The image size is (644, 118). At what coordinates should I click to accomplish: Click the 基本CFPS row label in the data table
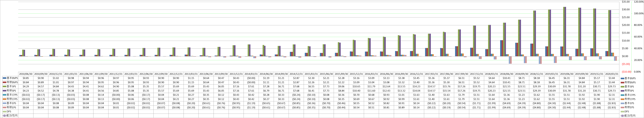12,95
